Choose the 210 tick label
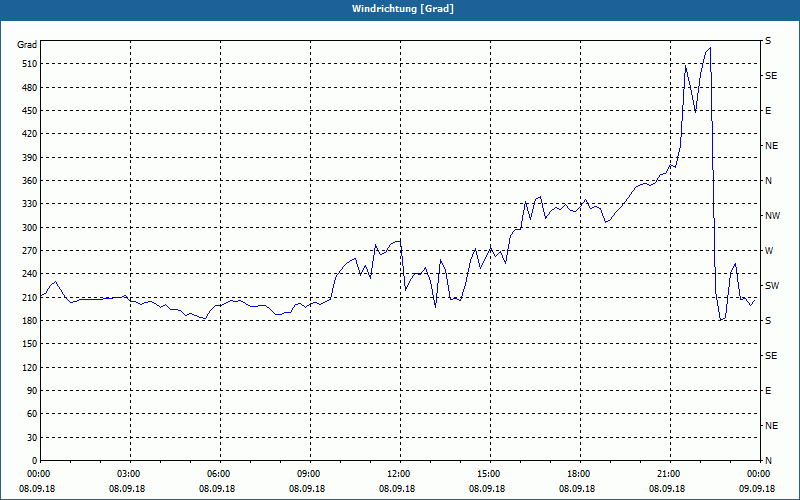The width and height of the screenshot is (800, 500). click(x=28, y=297)
